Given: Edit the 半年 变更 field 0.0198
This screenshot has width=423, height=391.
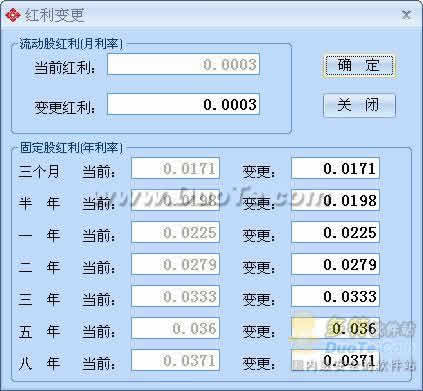Looking at the screenshot, I should [x=335, y=200].
